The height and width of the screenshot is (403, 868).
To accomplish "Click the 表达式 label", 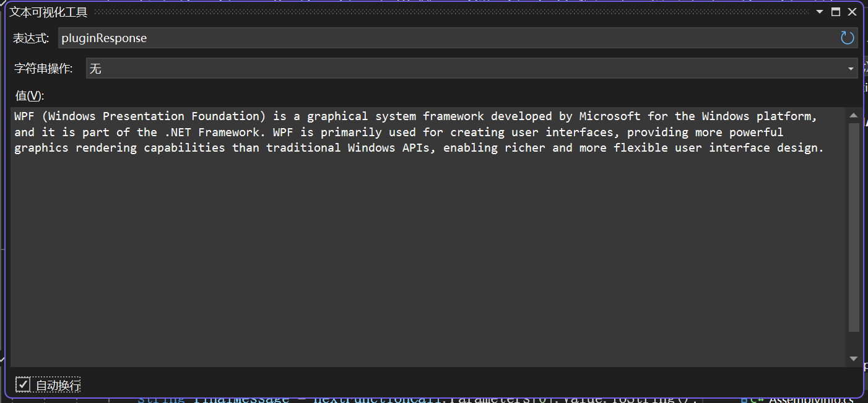I will pyautogui.click(x=31, y=38).
